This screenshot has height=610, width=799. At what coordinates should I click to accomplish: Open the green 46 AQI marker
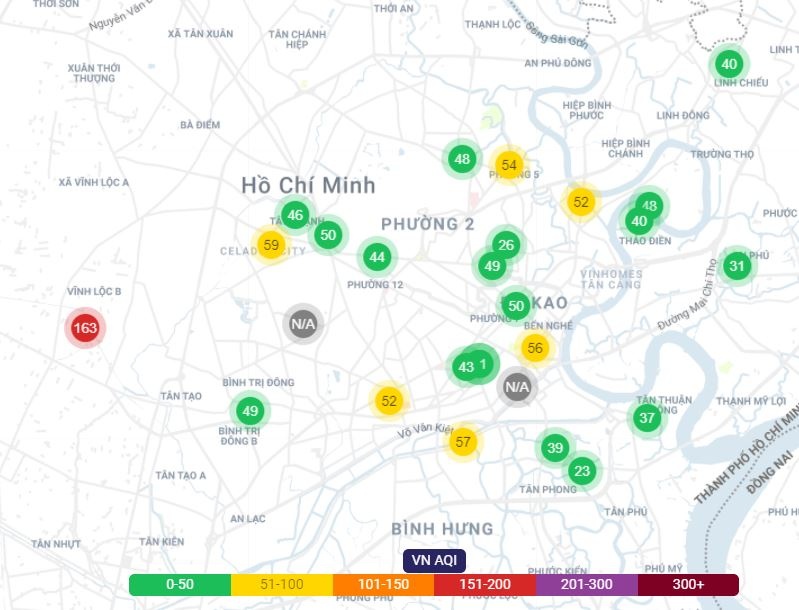pos(294,215)
